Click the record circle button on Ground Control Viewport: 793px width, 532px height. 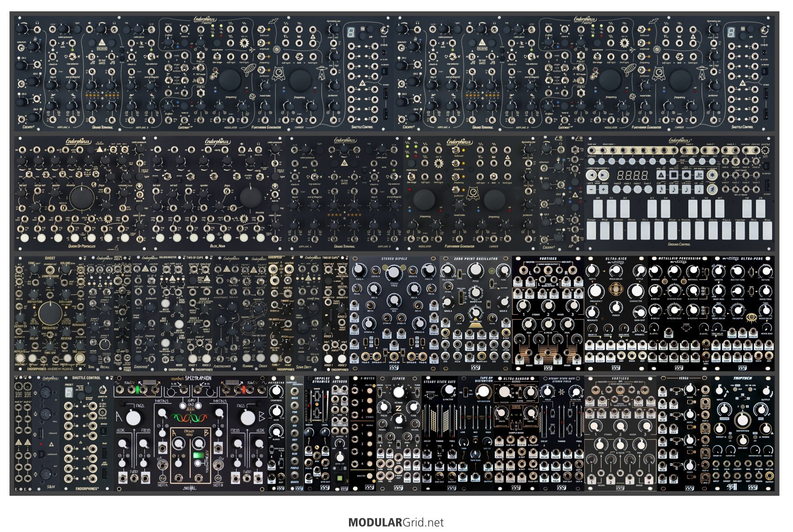(687, 175)
